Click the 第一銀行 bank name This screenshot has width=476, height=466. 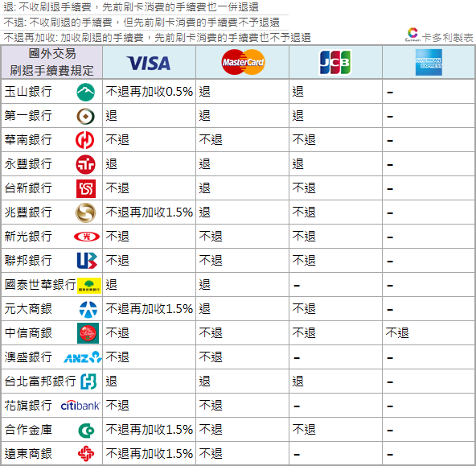(x=28, y=116)
